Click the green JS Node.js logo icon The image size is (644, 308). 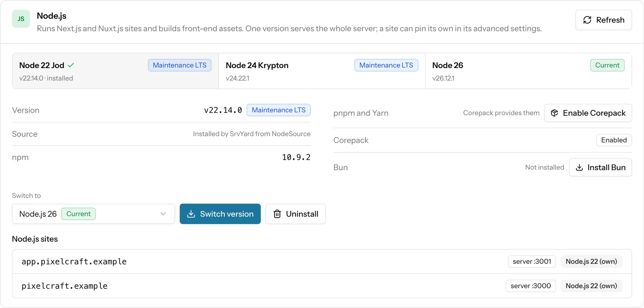pyautogui.click(x=21, y=19)
